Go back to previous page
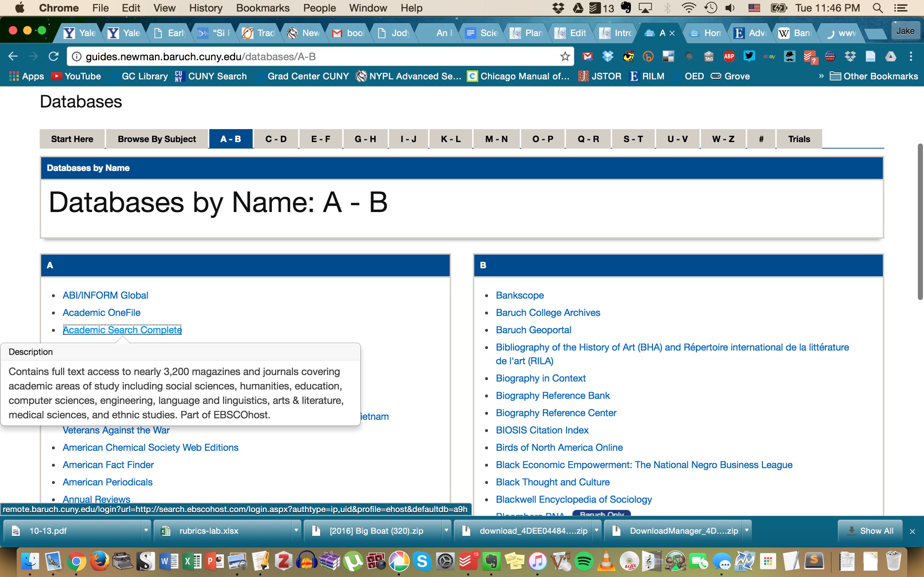 click(13, 57)
